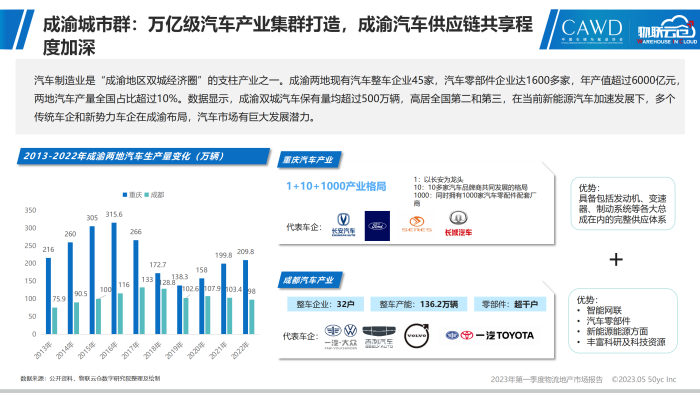The height and width of the screenshot is (393, 700).
Task: Click the 成都 legend color swatch
Action: coord(146,195)
